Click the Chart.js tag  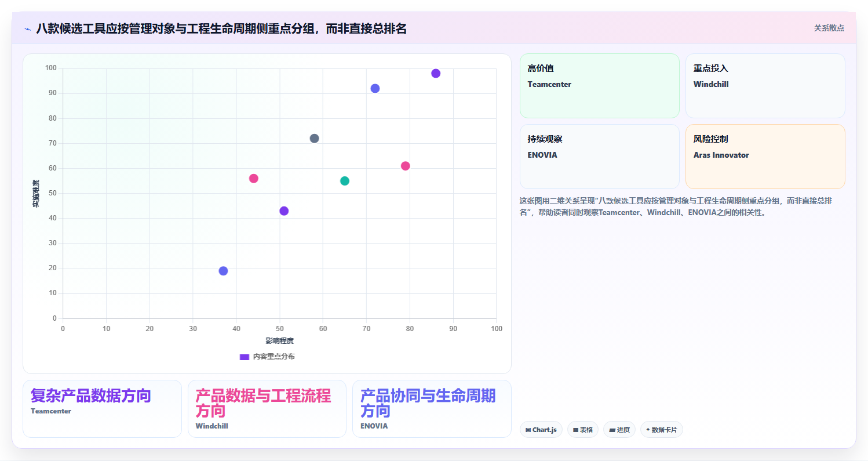coord(541,430)
